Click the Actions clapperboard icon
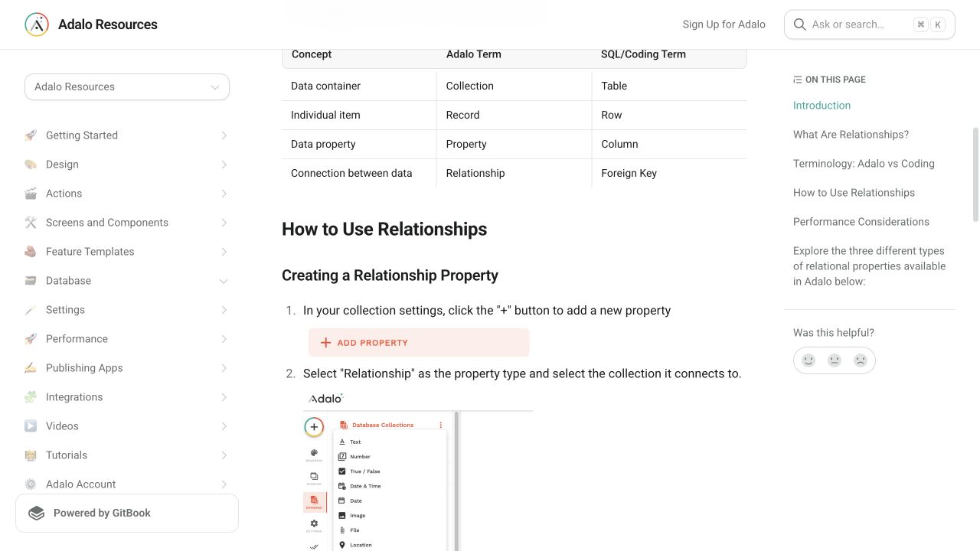Viewport: 980px width, 551px height. [31, 194]
